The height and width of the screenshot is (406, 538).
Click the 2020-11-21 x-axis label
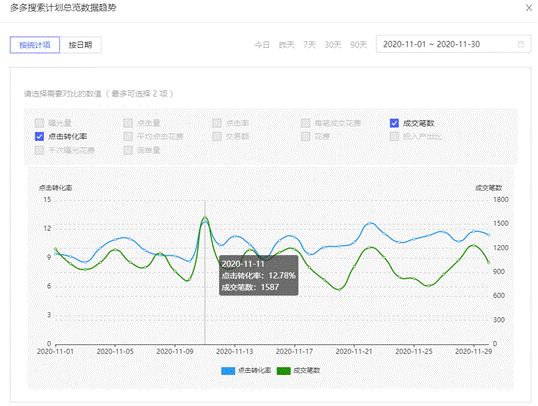[x=354, y=352]
